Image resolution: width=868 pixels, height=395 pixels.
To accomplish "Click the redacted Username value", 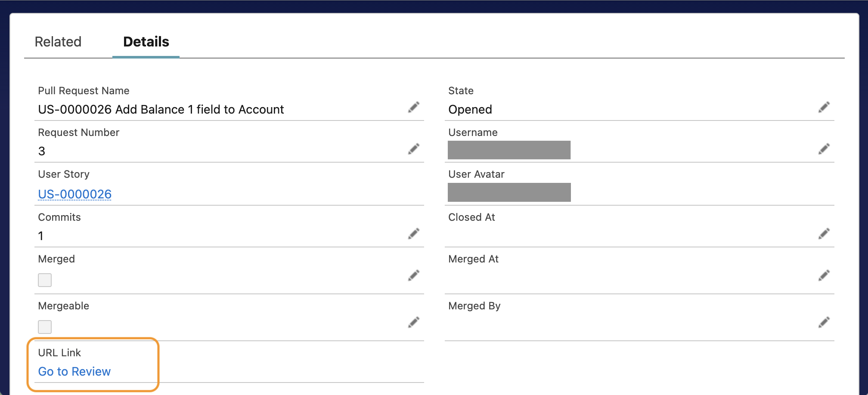I will click(x=509, y=150).
